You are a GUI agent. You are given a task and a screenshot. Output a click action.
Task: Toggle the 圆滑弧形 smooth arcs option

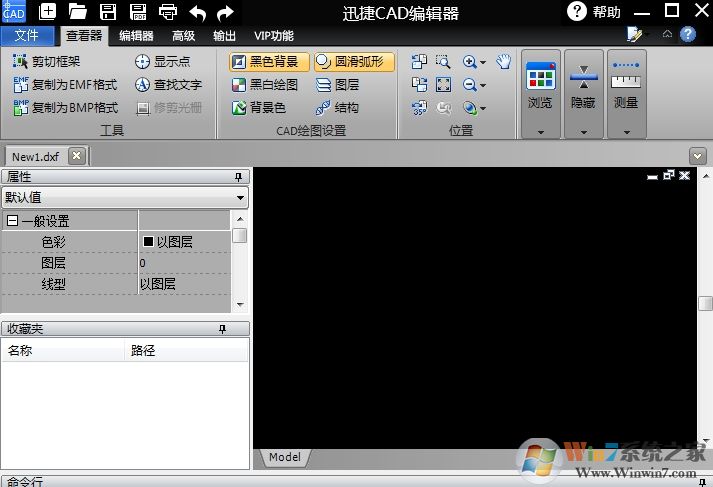[x=354, y=62]
